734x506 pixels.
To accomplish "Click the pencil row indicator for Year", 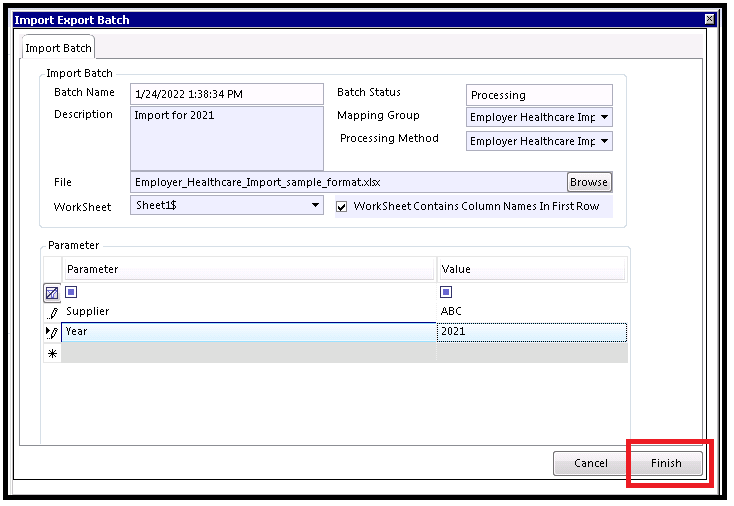I will pyautogui.click(x=52, y=332).
